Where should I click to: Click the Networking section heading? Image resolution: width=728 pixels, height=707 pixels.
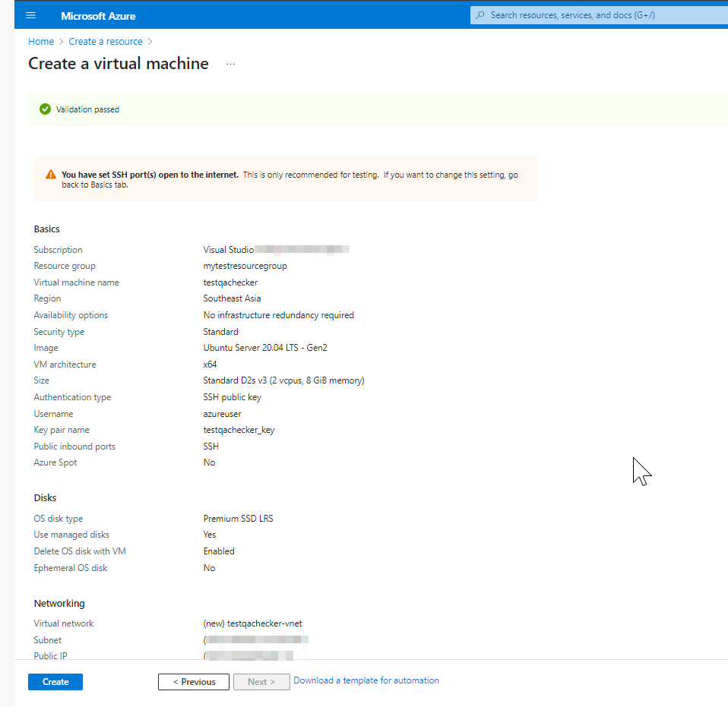(59, 603)
